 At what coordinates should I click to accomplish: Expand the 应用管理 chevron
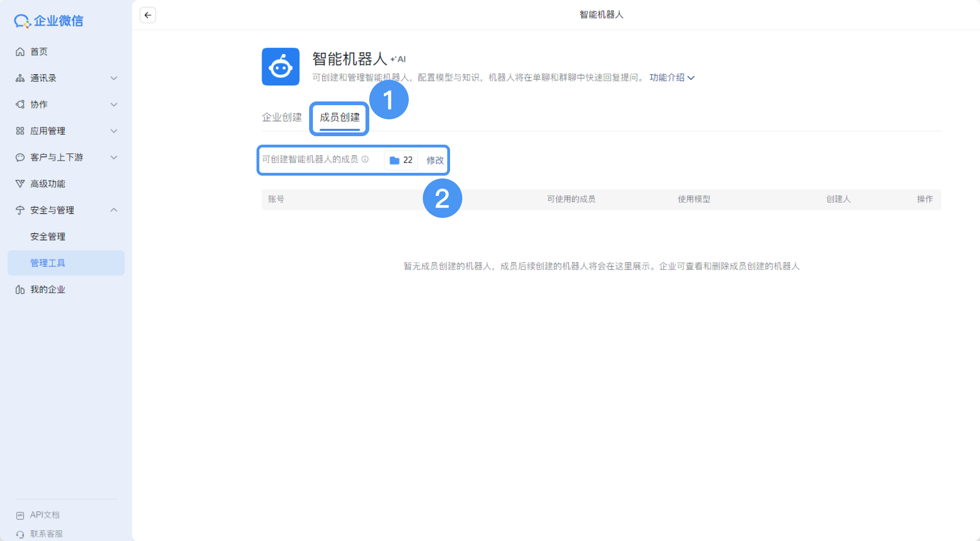[114, 131]
